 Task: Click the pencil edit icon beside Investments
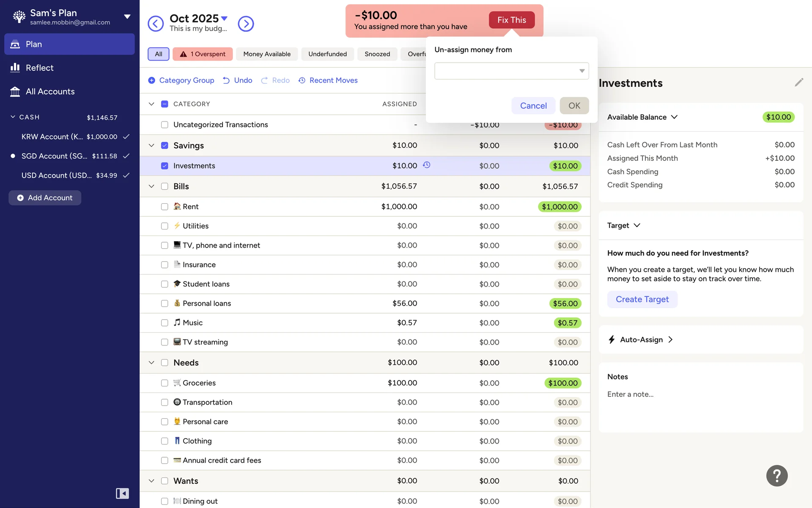point(798,83)
